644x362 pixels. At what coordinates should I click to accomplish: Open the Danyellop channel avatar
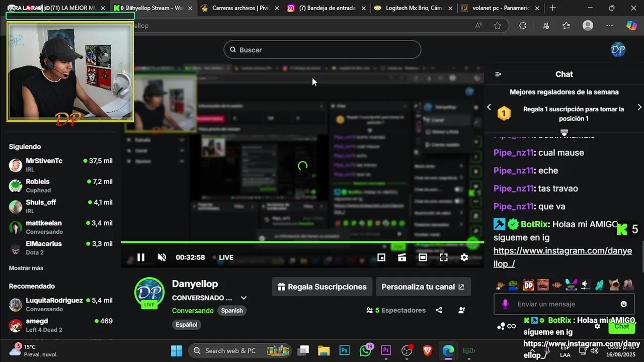149,292
